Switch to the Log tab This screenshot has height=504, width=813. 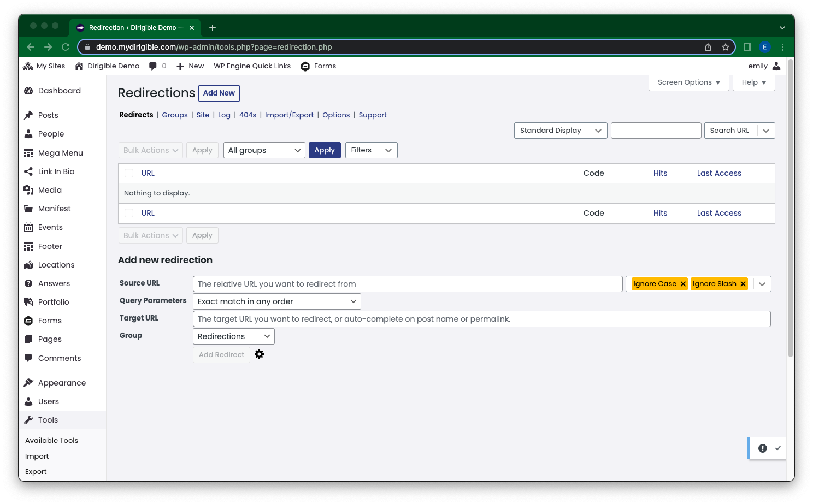pos(224,115)
